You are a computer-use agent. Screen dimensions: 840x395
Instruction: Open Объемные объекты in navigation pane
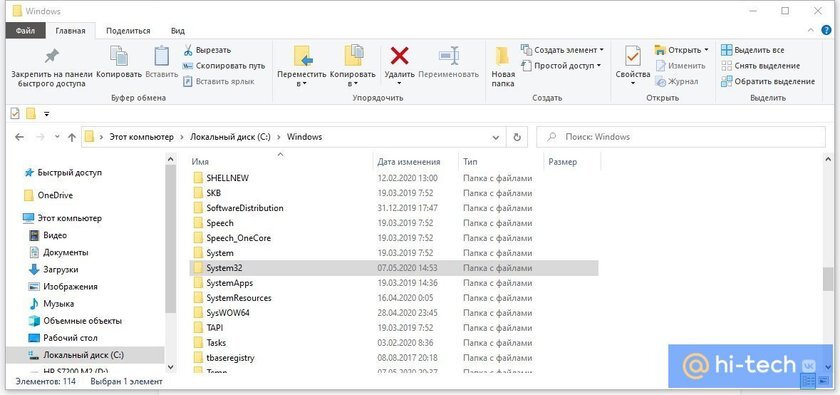[76, 321]
